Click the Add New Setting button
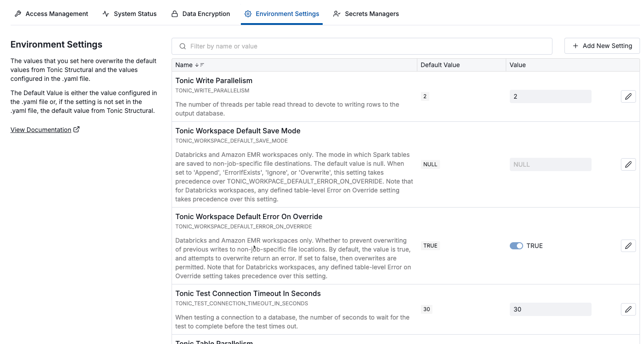The width and height of the screenshot is (644, 344). tap(602, 46)
